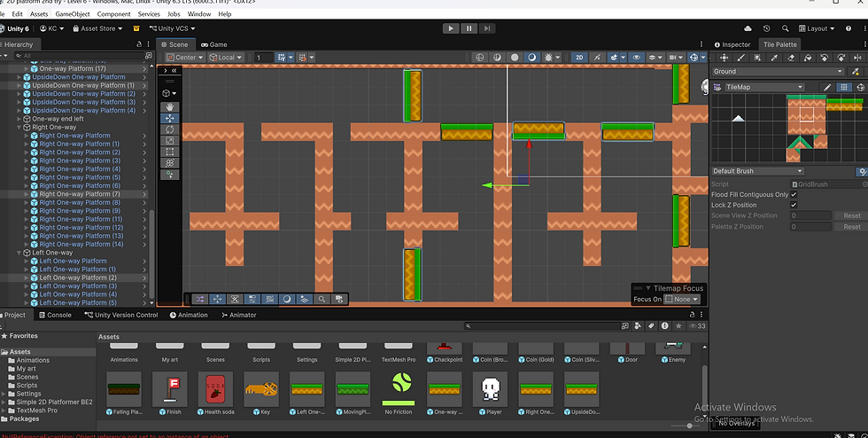
Task: Click the Pause button
Action: tap(469, 28)
